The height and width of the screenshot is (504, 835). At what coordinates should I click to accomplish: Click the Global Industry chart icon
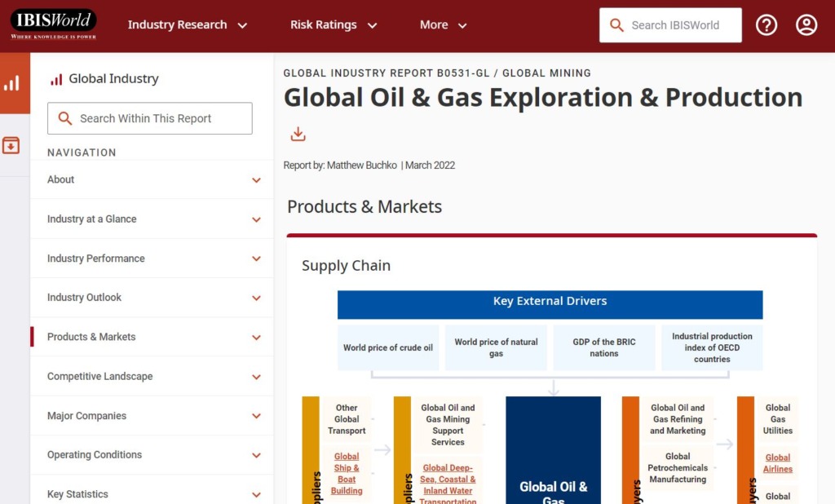[56, 79]
